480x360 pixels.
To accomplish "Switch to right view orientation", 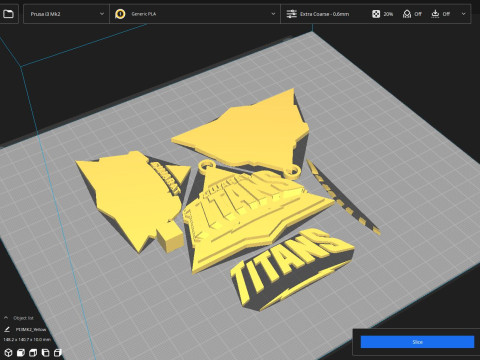I will click(58, 352).
